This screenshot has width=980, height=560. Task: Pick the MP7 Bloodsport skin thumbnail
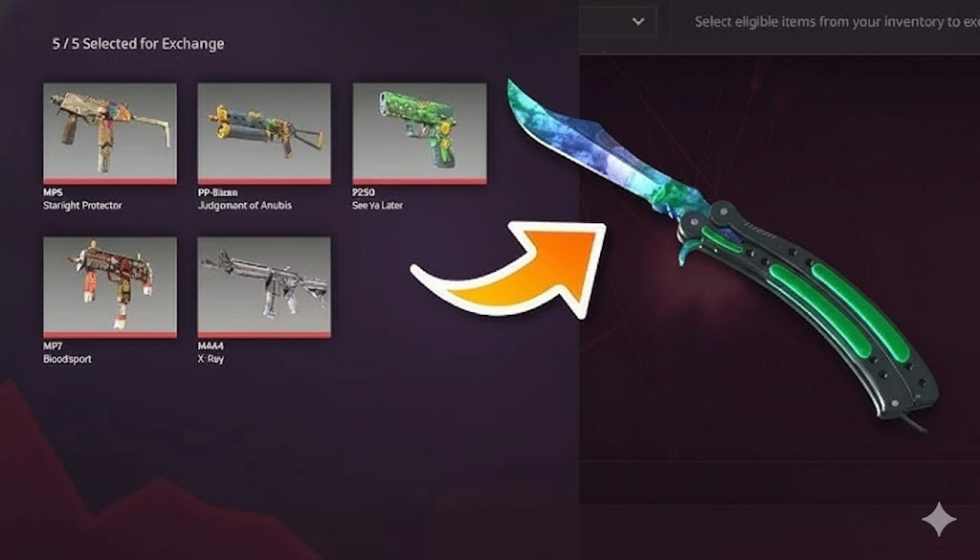pos(110,287)
